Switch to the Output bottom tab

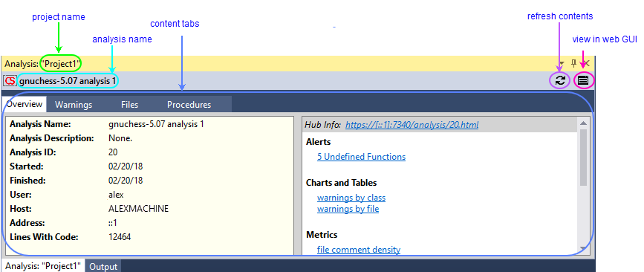coord(103,267)
